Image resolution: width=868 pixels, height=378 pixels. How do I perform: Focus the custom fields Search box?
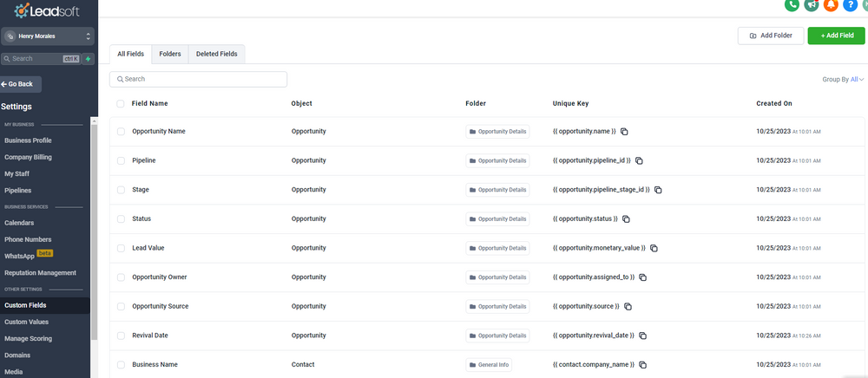(198, 79)
